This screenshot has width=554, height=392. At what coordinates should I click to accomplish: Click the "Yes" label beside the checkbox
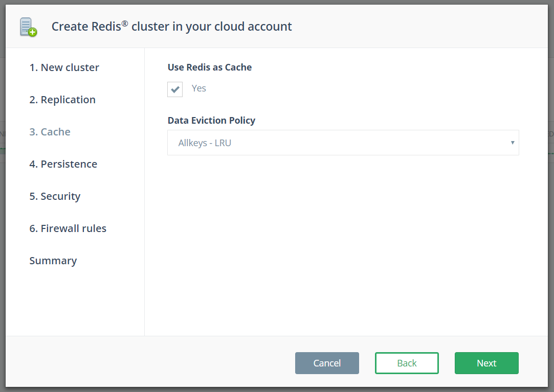tap(198, 88)
